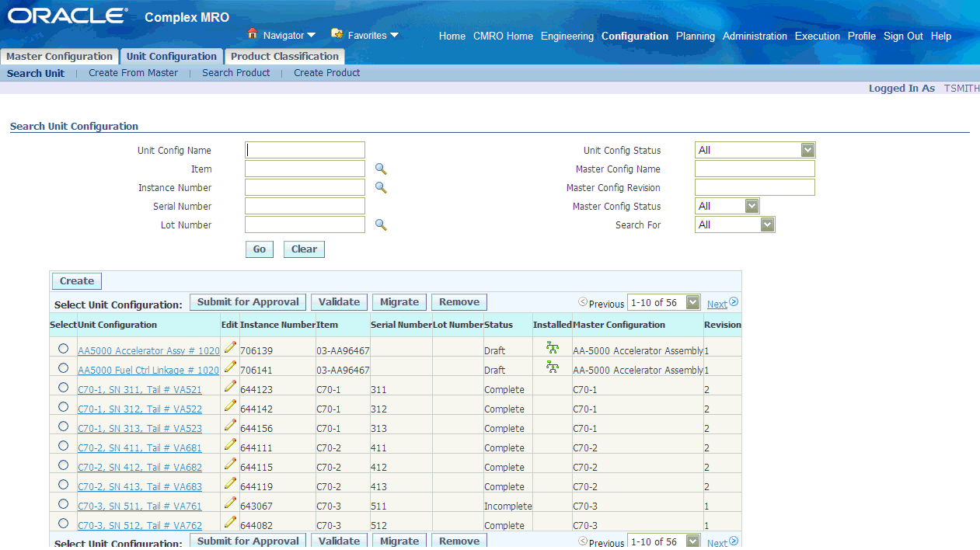Click top Previous page arrow icon

(x=583, y=302)
